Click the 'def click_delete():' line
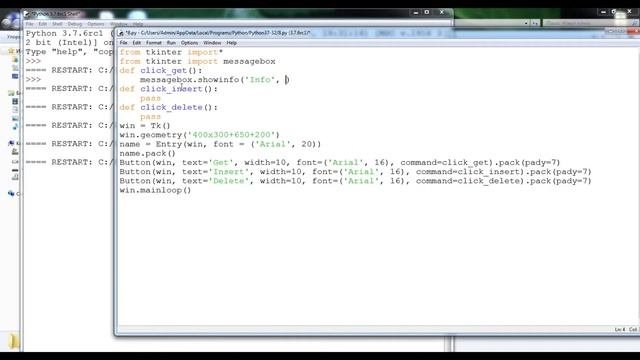This screenshot has height=360, width=640. point(169,107)
